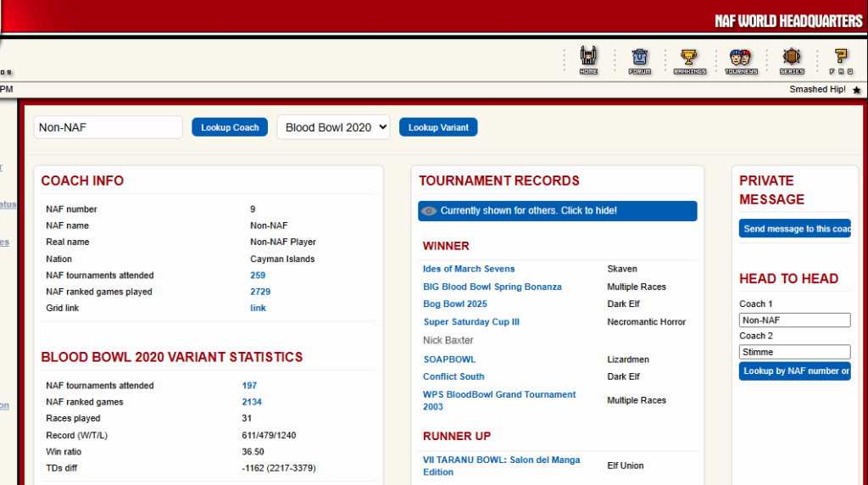This screenshot has width=868, height=485.
Task: Click the Elf Union race text
Action: (625, 465)
